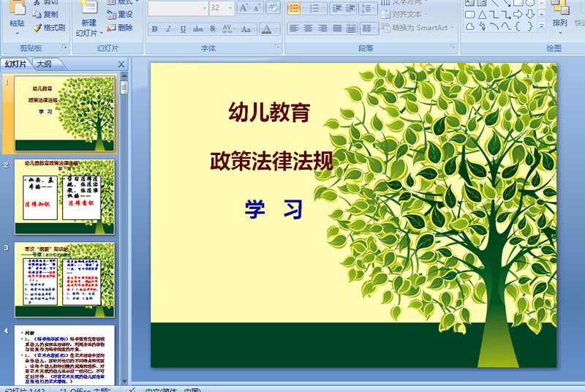Justify text alignment
This screenshot has height=392, width=585.
point(337,28)
